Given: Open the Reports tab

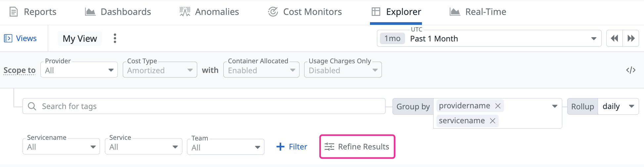Looking at the screenshot, I should (33, 12).
